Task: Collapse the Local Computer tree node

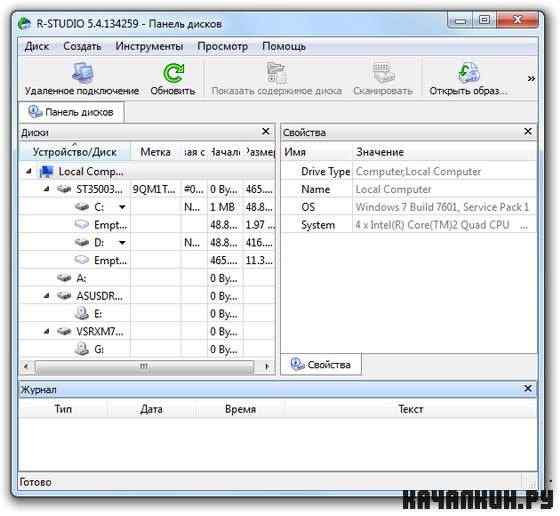Action: (x=29, y=172)
